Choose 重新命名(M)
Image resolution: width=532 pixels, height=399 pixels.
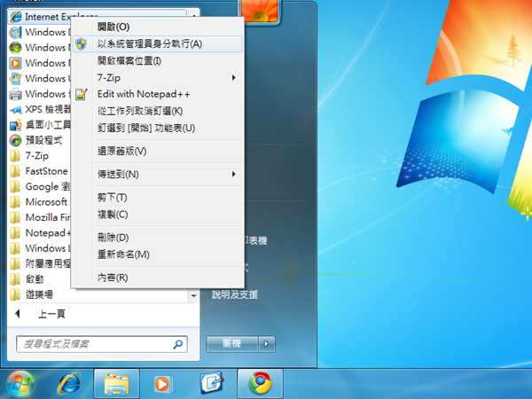coord(158,254)
